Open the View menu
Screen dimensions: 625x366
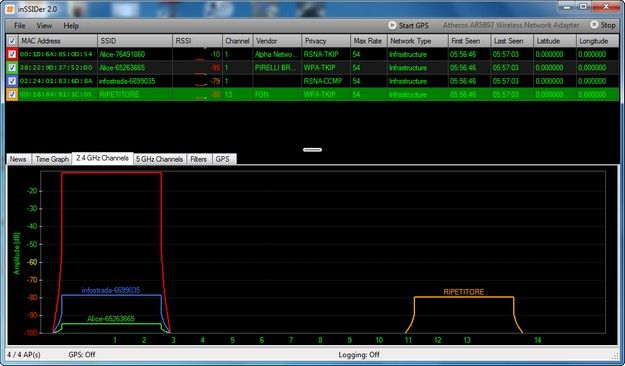coord(44,26)
